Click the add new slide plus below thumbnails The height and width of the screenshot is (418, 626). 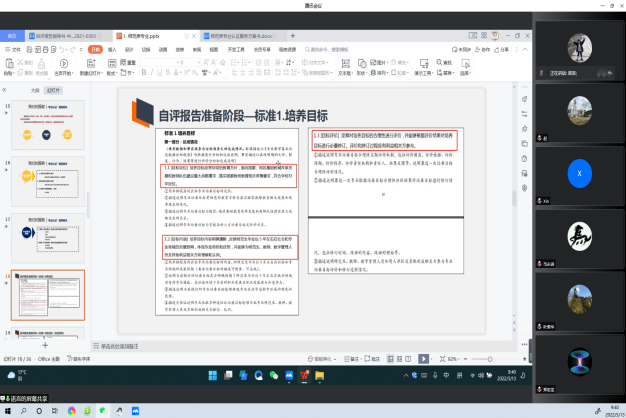coord(45,345)
